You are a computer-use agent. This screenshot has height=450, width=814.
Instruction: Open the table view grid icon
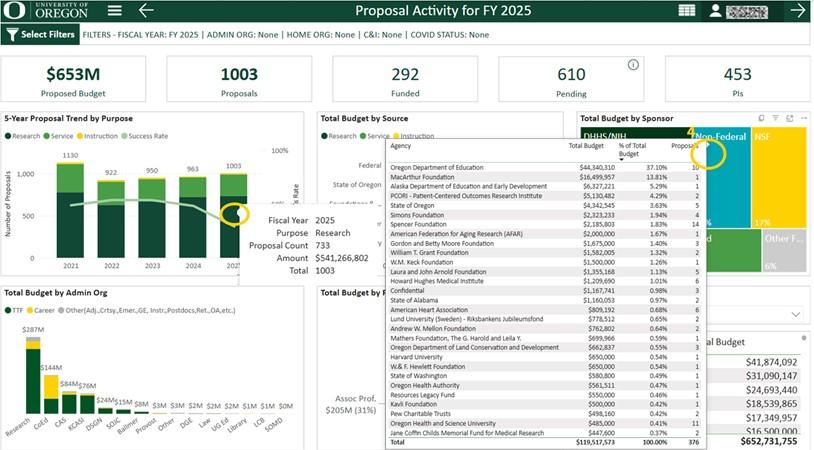pyautogui.click(x=687, y=11)
